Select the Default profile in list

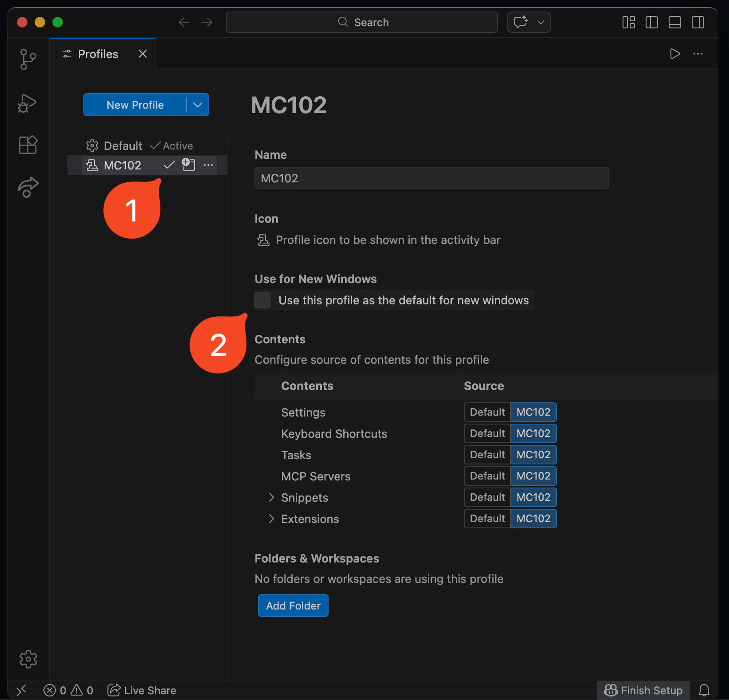tap(123, 146)
